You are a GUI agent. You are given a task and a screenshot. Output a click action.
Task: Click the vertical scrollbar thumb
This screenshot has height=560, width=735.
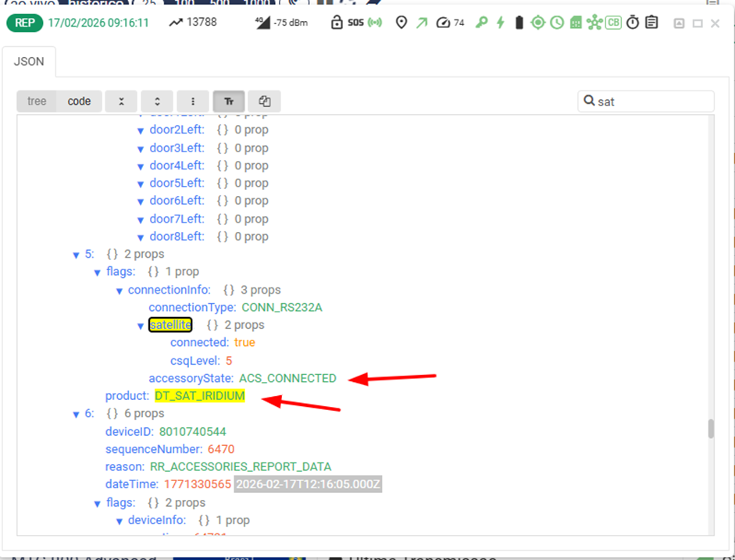point(711,429)
